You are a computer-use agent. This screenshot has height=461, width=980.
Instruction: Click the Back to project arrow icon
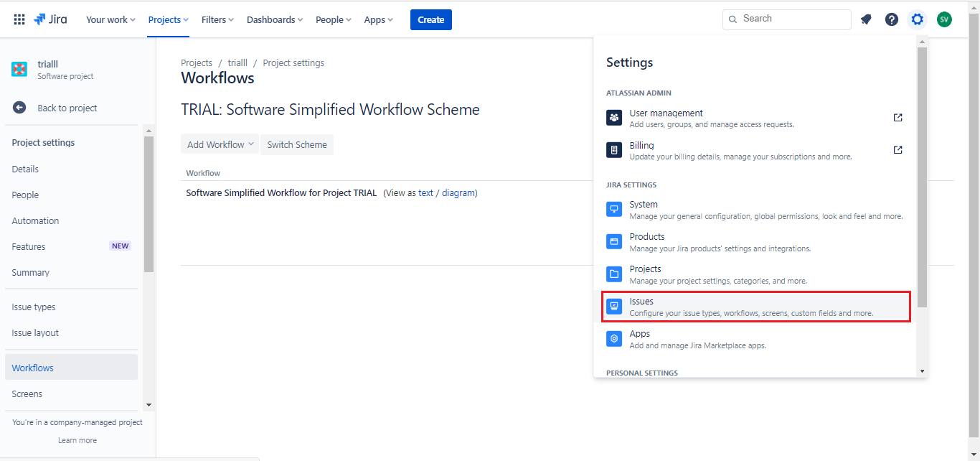pos(19,108)
